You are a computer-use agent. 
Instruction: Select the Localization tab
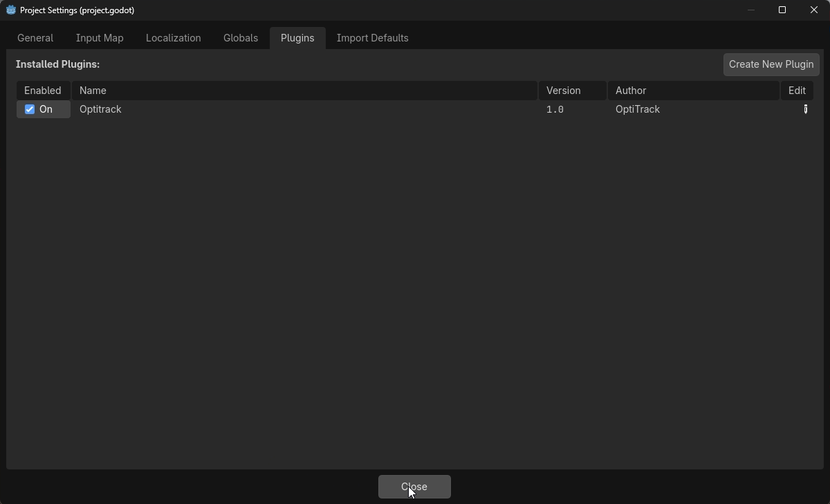(173, 38)
